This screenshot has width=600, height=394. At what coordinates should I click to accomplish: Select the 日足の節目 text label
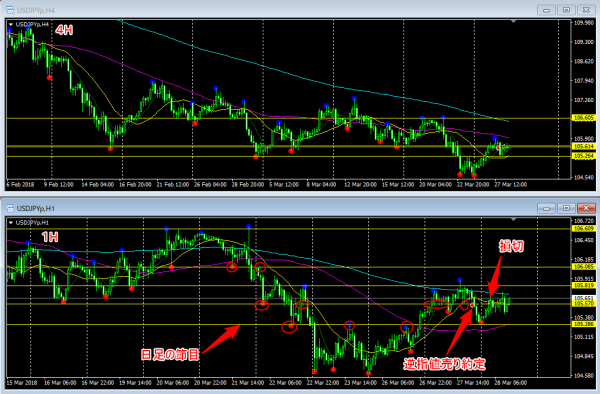tap(170, 355)
